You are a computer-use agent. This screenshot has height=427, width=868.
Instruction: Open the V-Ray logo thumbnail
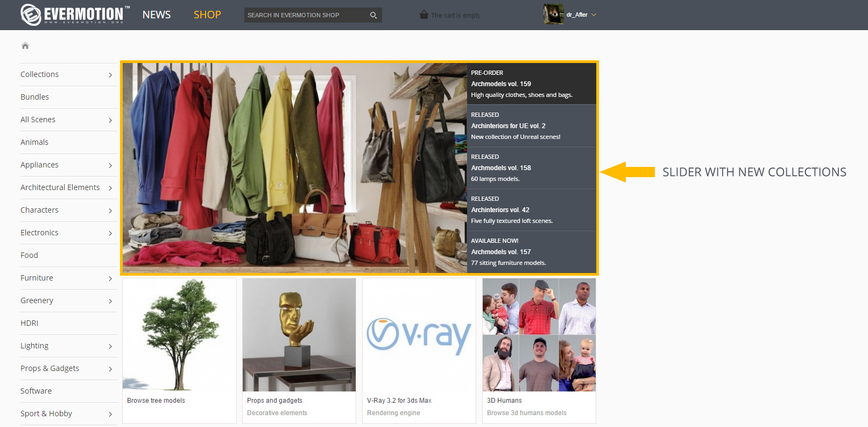419,335
